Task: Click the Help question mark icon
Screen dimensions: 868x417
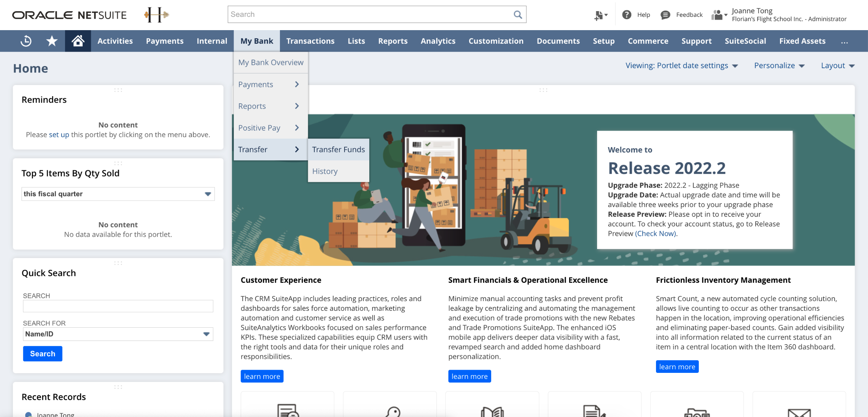Action: pyautogui.click(x=627, y=15)
